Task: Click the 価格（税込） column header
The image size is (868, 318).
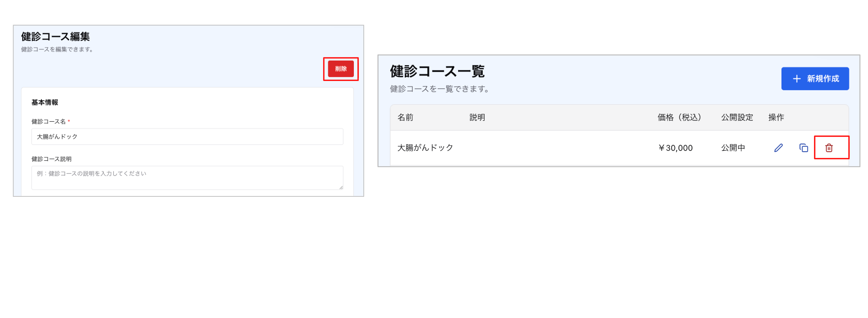Action: pyautogui.click(x=680, y=118)
